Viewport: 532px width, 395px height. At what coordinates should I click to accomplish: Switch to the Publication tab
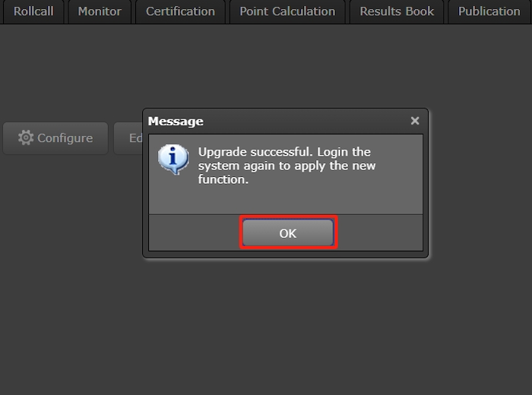click(x=489, y=11)
